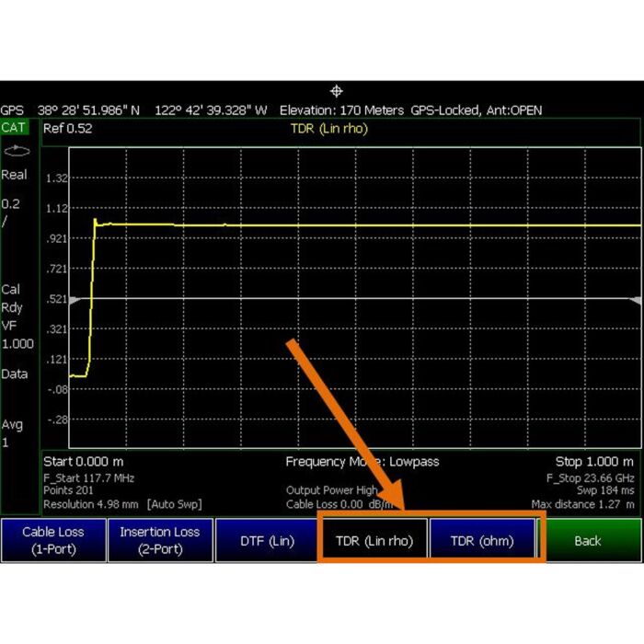This screenshot has height=644, width=644.
Task: Click the GPS crosshair icon at top
Action: (337, 91)
